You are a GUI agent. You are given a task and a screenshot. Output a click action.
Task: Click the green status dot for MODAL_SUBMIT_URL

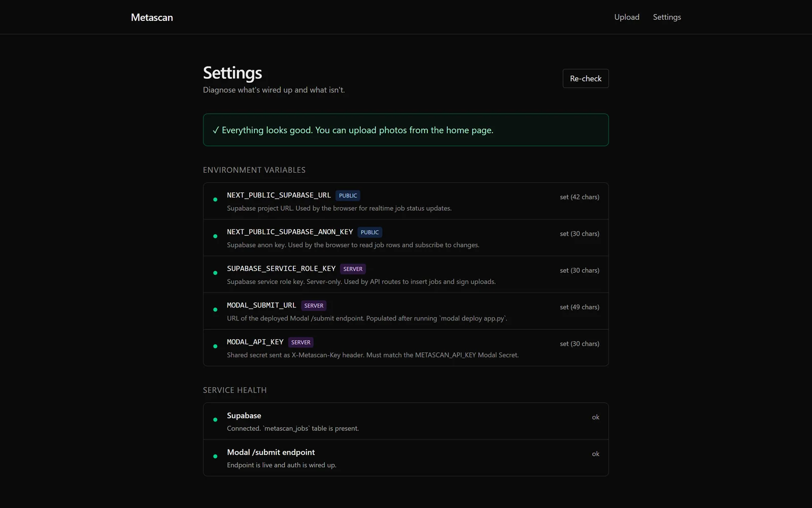click(x=215, y=309)
